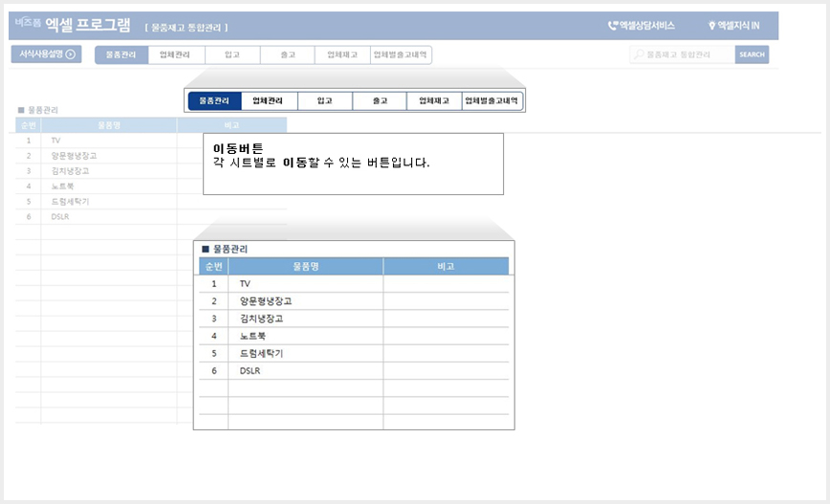Viewport: 830px width, 504px height.
Task: Click the 비고 header in enlarged table
Action: [446, 266]
